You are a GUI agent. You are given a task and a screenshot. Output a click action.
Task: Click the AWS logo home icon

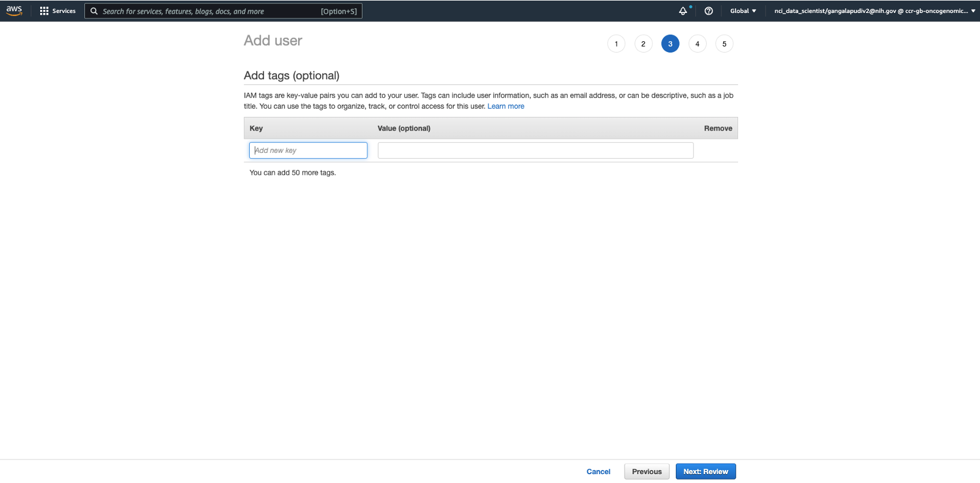click(x=14, y=11)
